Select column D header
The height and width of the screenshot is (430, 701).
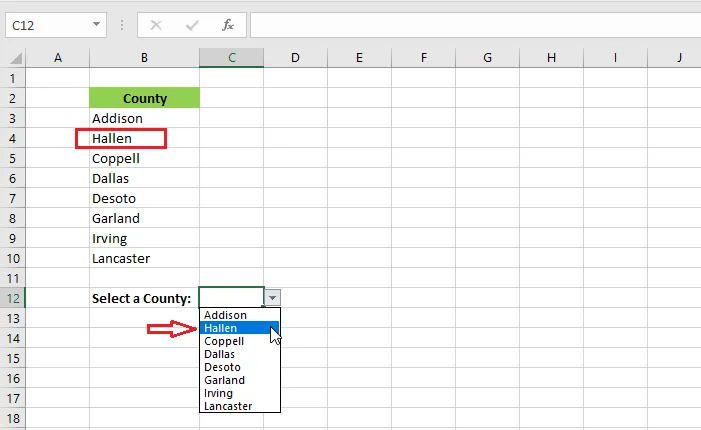[x=296, y=58]
